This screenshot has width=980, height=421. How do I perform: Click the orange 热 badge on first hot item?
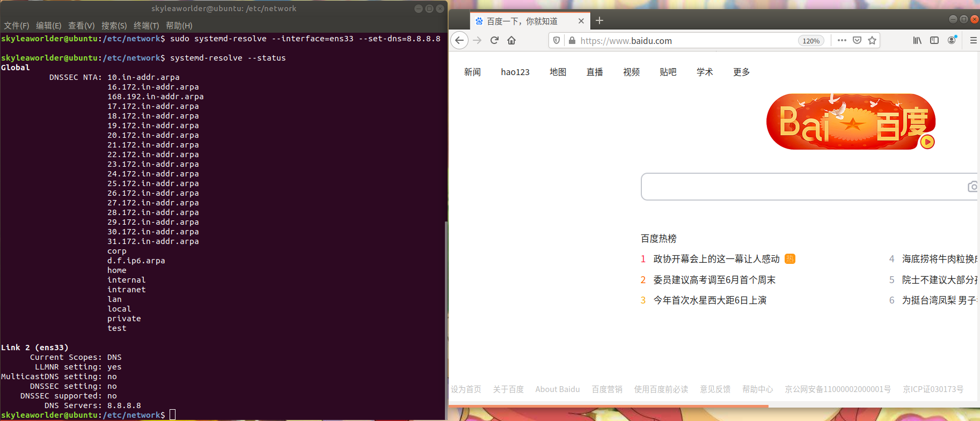click(790, 259)
